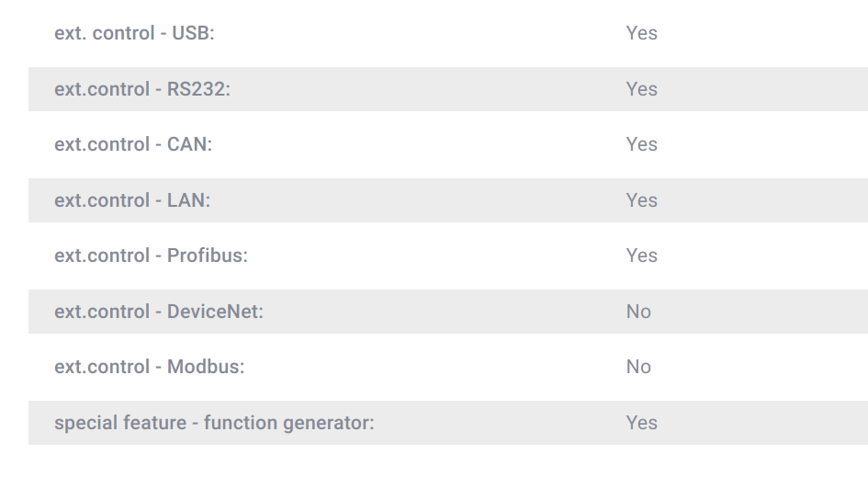The image size is (868, 489).
Task: Select the Yes value in RS232 row
Action: coord(642,89)
